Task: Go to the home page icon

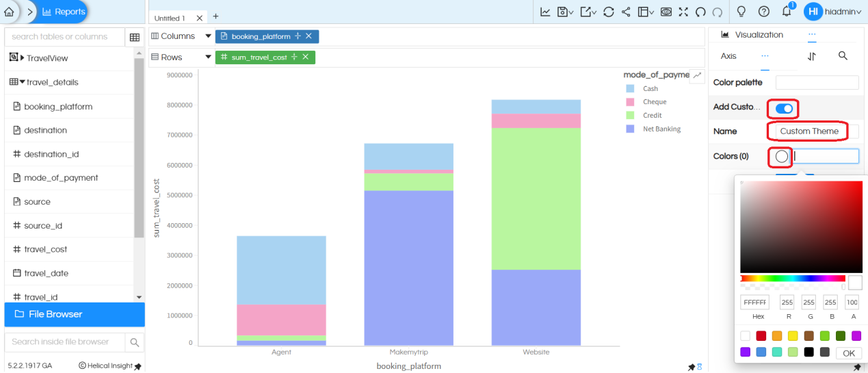Action: (x=9, y=12)
